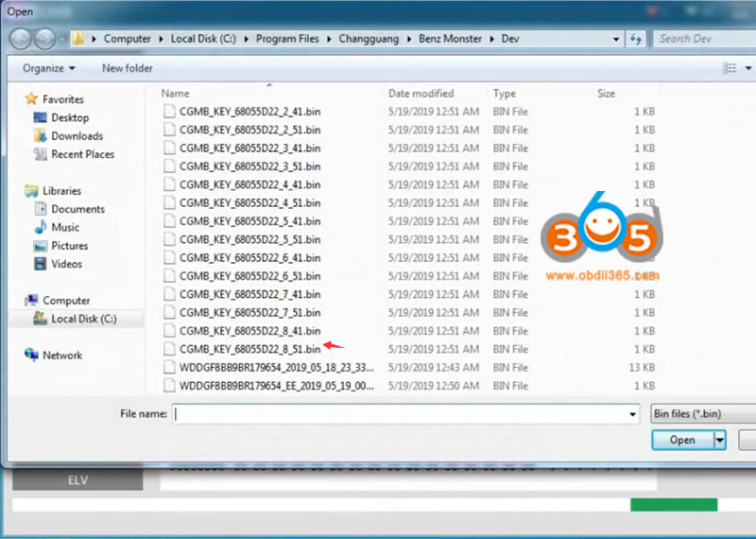The width and height of the screenshot is (756, 539).
Task: Click the New folder toolbar button
Action: point(126,68)
